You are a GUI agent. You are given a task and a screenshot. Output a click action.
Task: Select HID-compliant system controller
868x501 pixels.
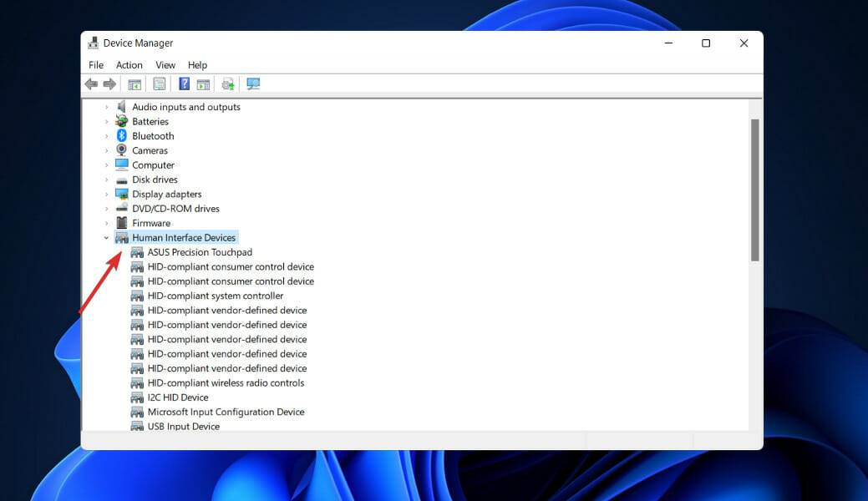pos(216,296)
